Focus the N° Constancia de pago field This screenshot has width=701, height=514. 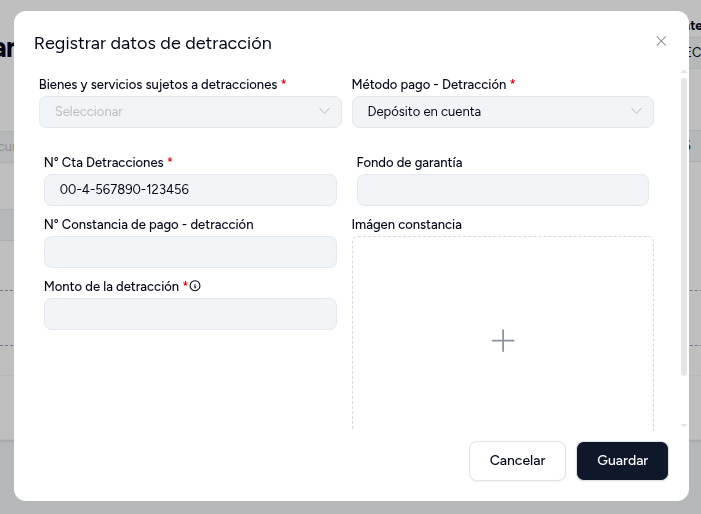pos(190,252)
